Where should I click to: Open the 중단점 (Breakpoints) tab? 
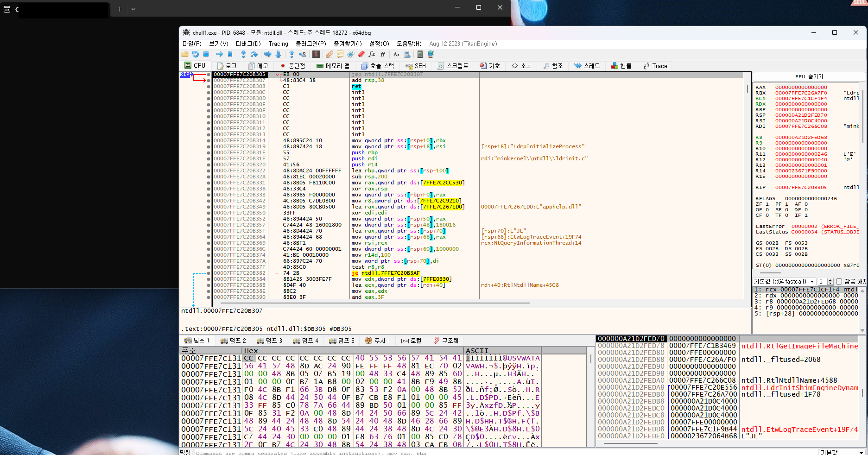[292, 66]
